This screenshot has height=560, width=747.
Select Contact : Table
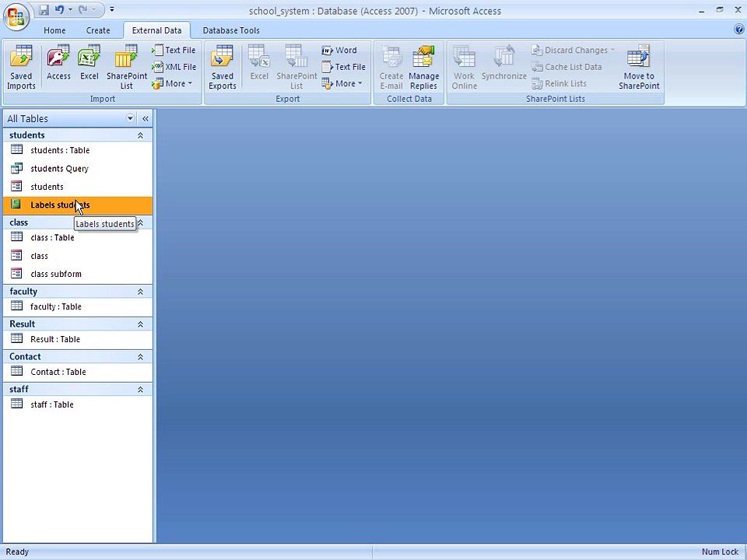pyautogui.click(x=78, y=372)
